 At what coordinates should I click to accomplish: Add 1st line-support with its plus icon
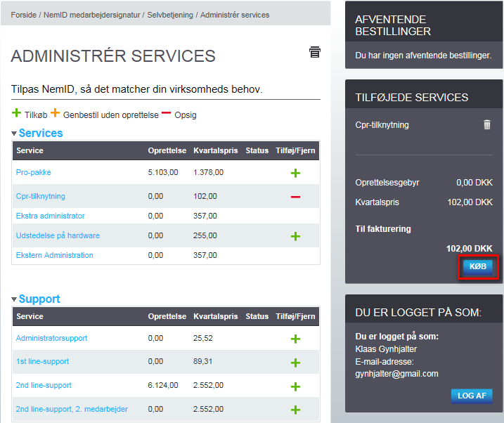pyautogui.click(x=295, y=363)
